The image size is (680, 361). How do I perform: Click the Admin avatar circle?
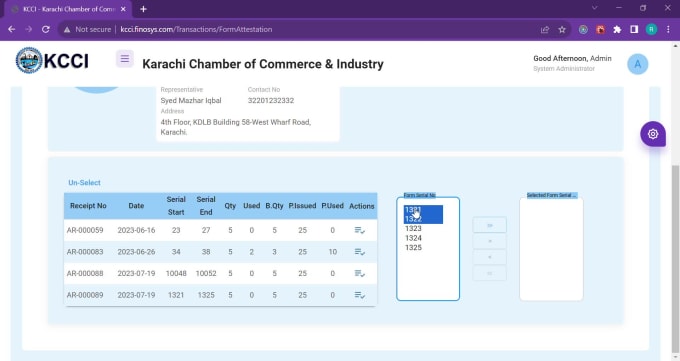[x=638, y=64]
